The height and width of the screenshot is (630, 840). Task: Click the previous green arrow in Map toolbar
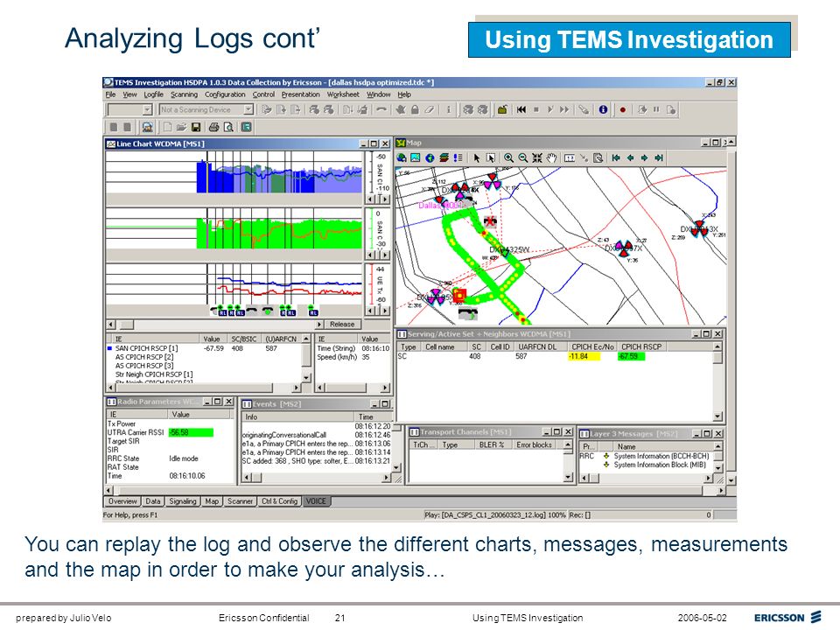coord(631,158)
